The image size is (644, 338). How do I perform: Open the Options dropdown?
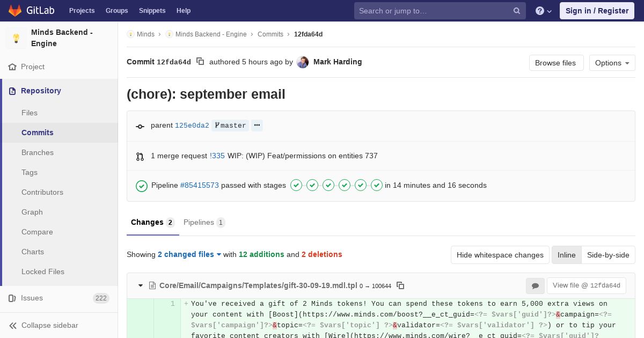pyautogui.click(x=612, y=63)
